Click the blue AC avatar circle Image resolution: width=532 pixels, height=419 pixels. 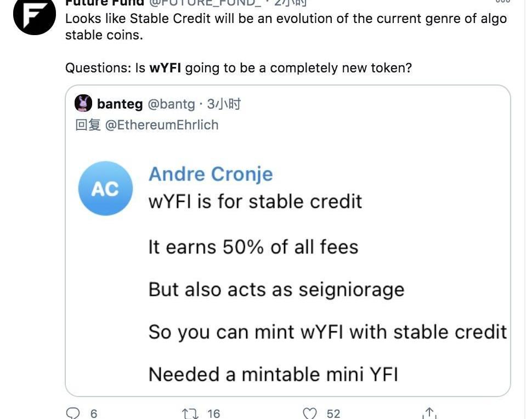point(105,189)
